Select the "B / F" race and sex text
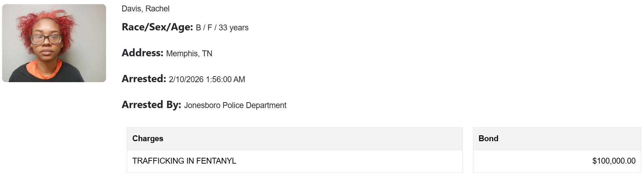 click(204, 28)
